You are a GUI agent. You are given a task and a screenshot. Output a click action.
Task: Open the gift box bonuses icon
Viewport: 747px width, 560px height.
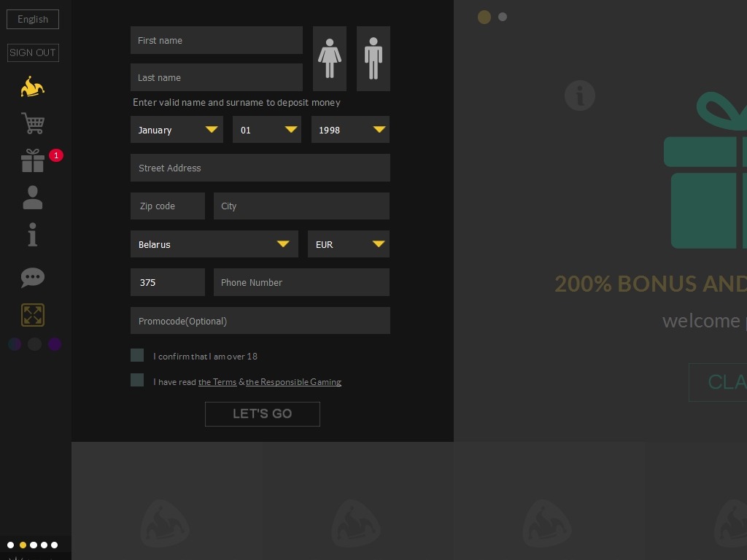pyautogui.click(x=33, y=160)
